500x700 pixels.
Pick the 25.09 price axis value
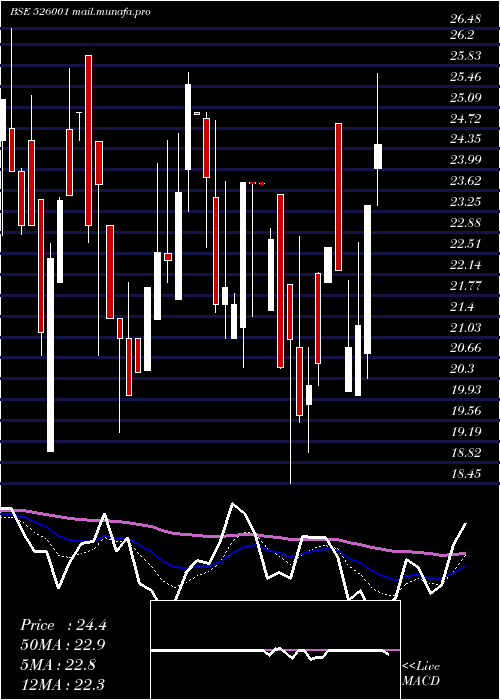pyautogui.click(x=466, y=97)
